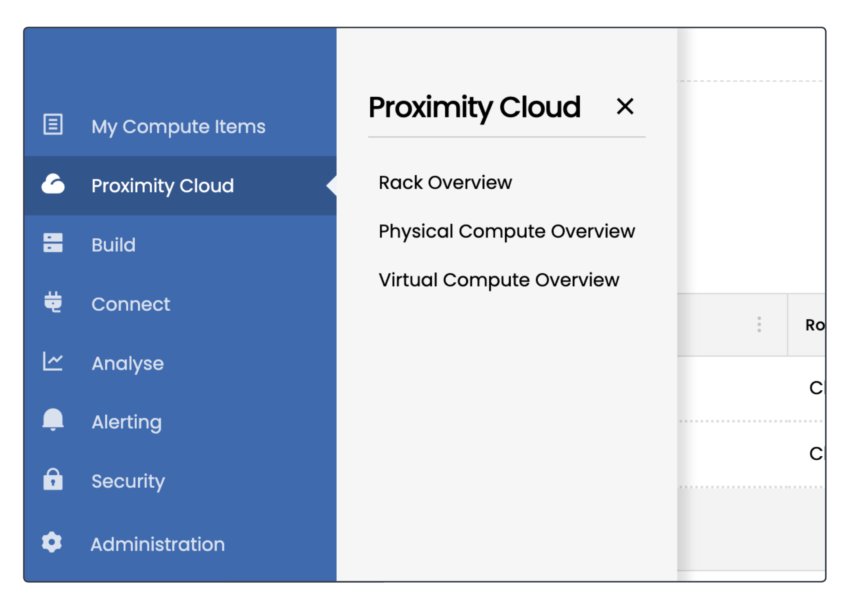Close the Proximity Cloud flyout panel
Viewport: 863px width, 616px height.
tap(625, 106)
